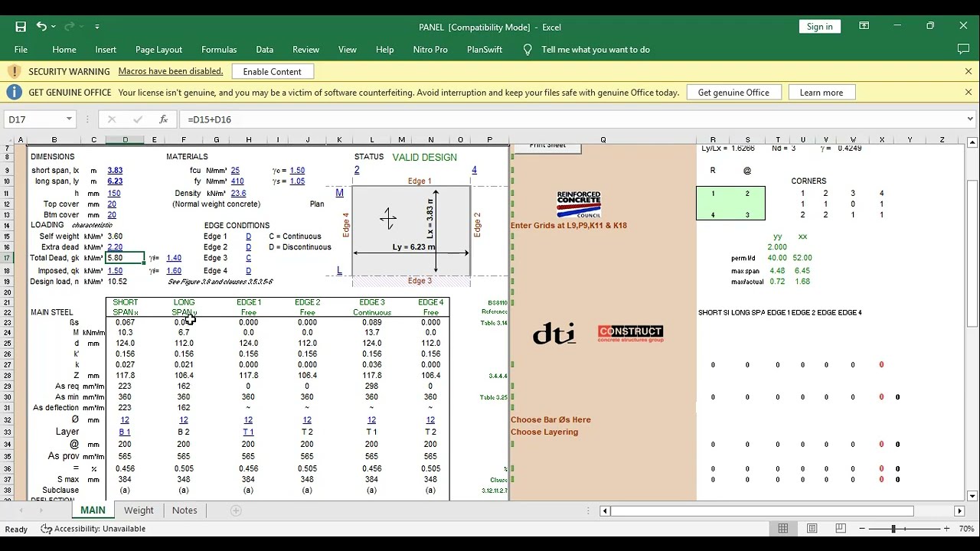Click the fy value 410
The width and height of the screenshot is (980, 551).
click(x=237, y=181)
